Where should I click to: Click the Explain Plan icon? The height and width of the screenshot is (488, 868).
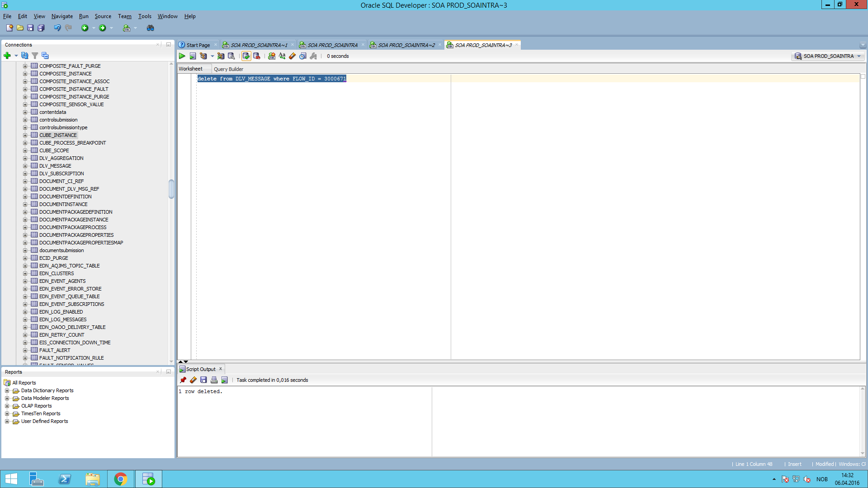(203, 56)
